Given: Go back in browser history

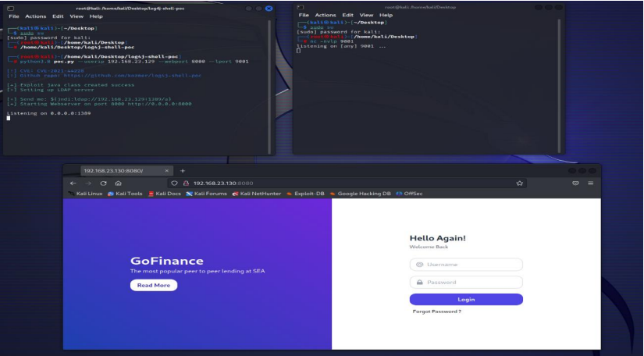Looking at the screenshot, I should (x=73, y=183).
